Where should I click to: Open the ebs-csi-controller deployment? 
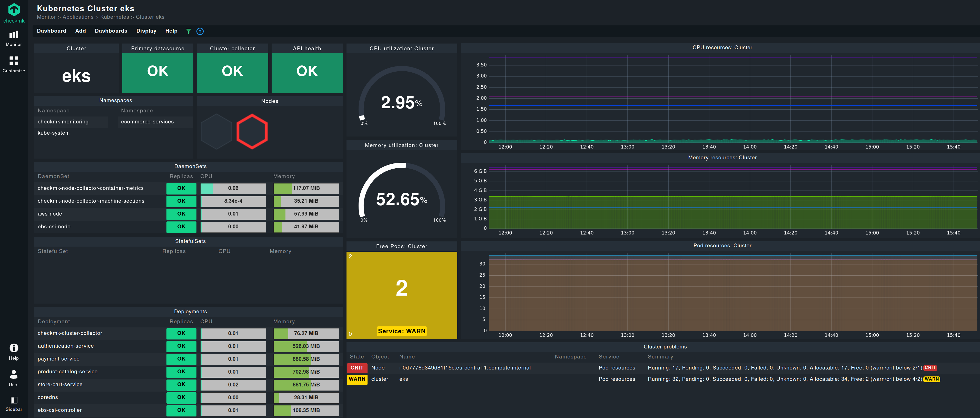60,410
